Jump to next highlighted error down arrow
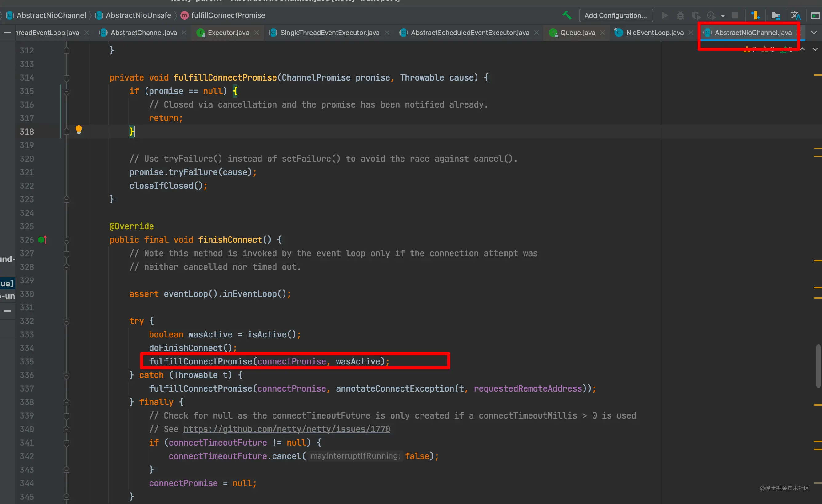 [815, 49]
